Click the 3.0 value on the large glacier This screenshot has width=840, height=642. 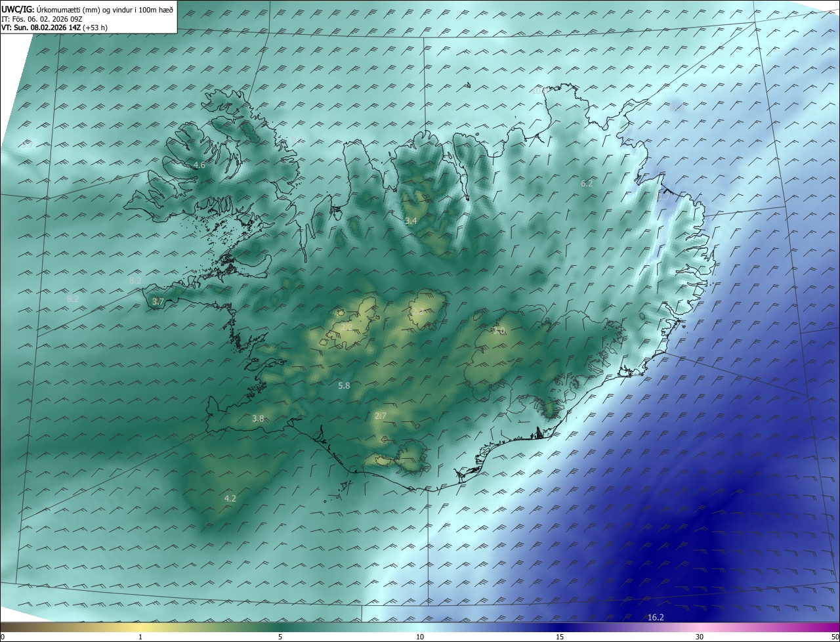click(499, 332)
